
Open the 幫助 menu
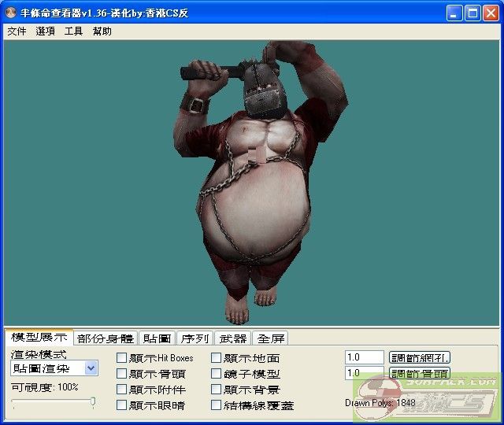tap(102, 31)
